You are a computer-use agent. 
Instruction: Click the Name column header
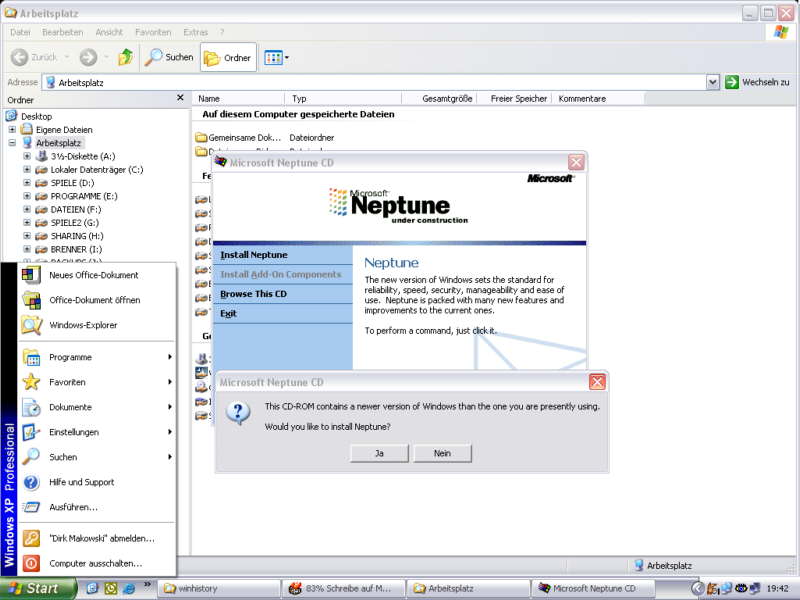tap(238, 98)
